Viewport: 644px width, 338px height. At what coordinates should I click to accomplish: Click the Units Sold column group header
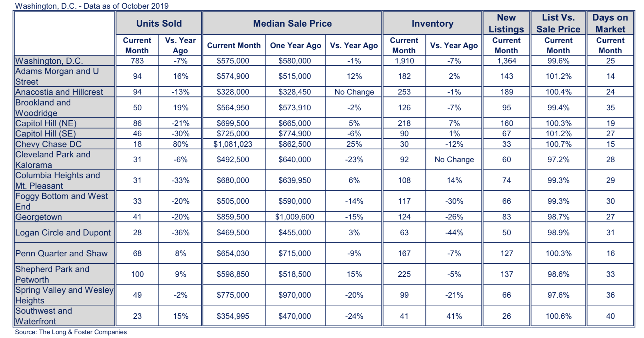coord(159,23)
